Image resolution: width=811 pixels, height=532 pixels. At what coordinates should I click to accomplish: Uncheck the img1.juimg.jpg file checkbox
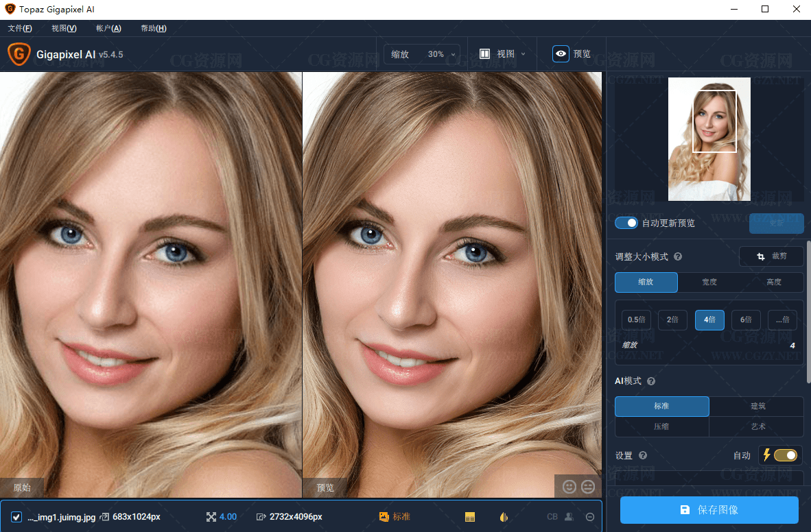pyautogui.click(x=16, y=517)
